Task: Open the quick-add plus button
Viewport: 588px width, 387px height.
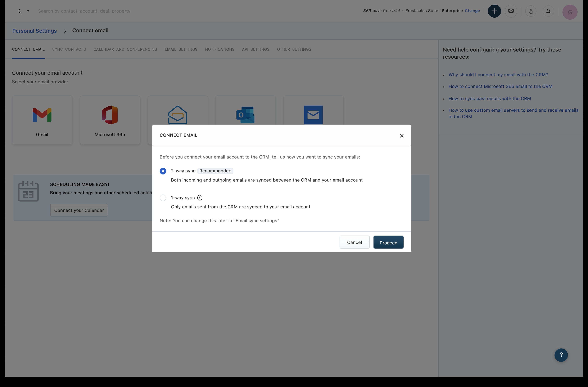Action: click(494, 11)
